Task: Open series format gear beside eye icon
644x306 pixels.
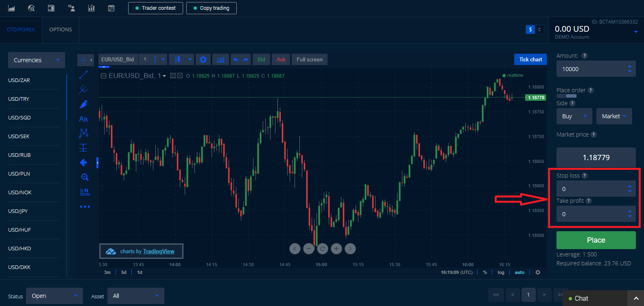Action: pyautogui.click(x=179, y=76)
